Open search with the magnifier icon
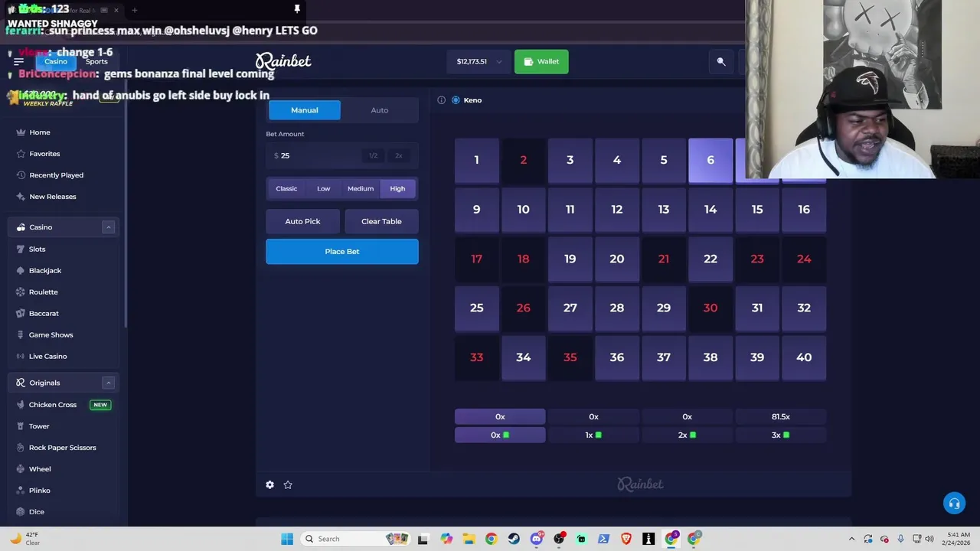Image resolution: width=980 pixels, height=551 pixels. tap(721, 61)
